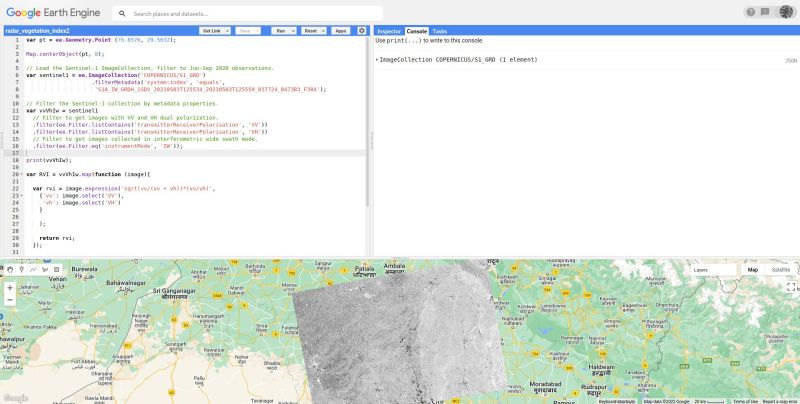
Task: Click the Sri Ganganagar label on the map
Action: 174,293
